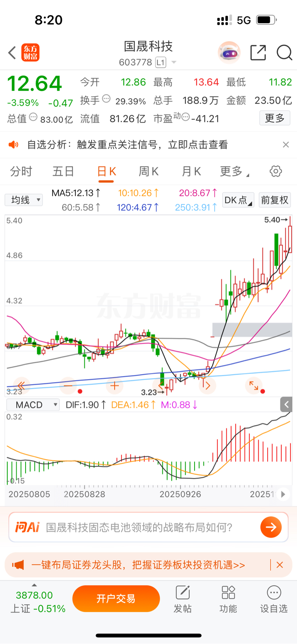
Task: Tap the 250:3.91 moving average value
Action: [x=196, y=208]
